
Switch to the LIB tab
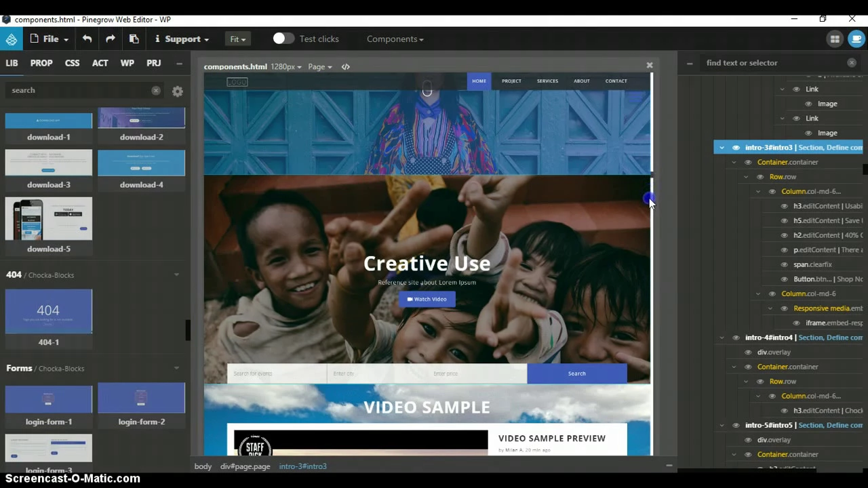12,63
